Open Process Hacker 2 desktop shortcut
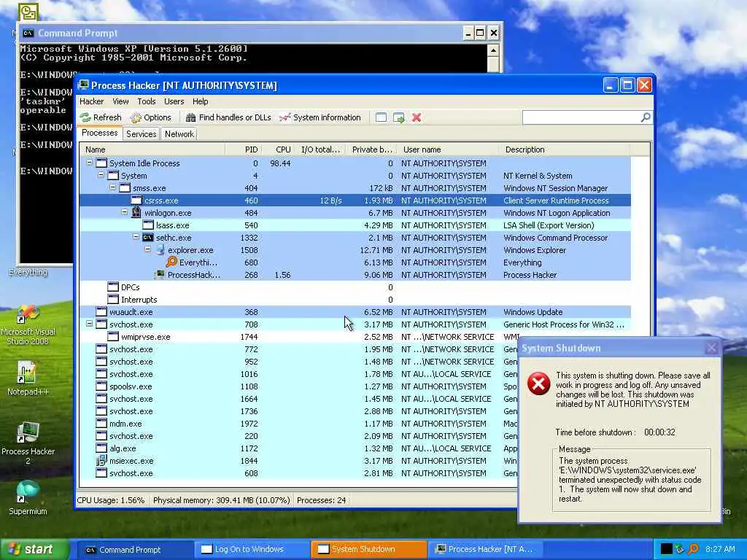Image resolution: width=747 pixels, height=560 pixels. click(28, 443)
